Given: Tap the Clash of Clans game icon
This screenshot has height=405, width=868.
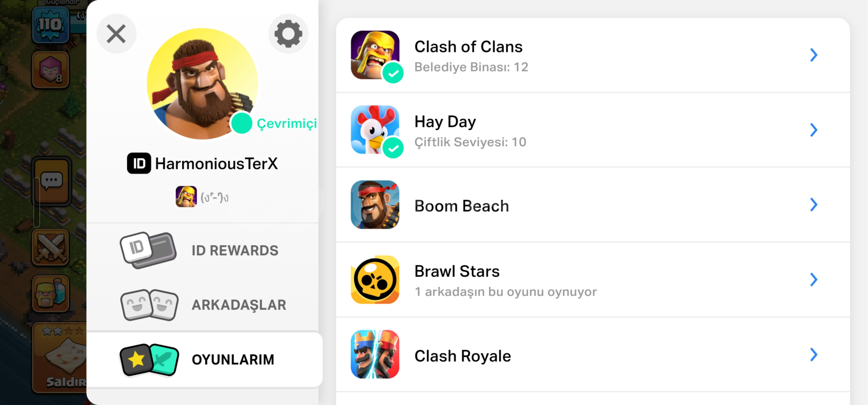Looking at the screenshot, I should click(375, 55).
